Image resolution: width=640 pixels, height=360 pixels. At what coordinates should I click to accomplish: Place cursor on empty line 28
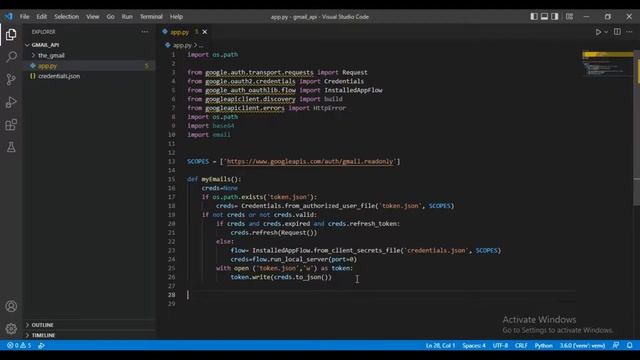(380, 295)
